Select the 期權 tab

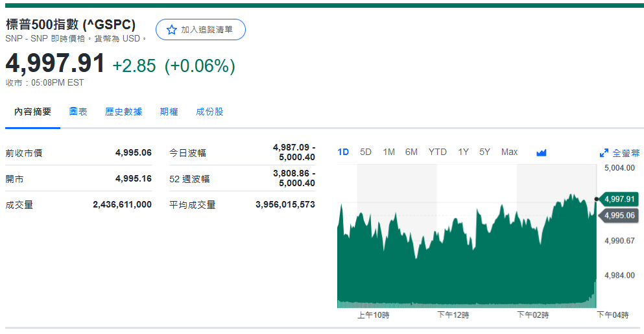[169, 112]
